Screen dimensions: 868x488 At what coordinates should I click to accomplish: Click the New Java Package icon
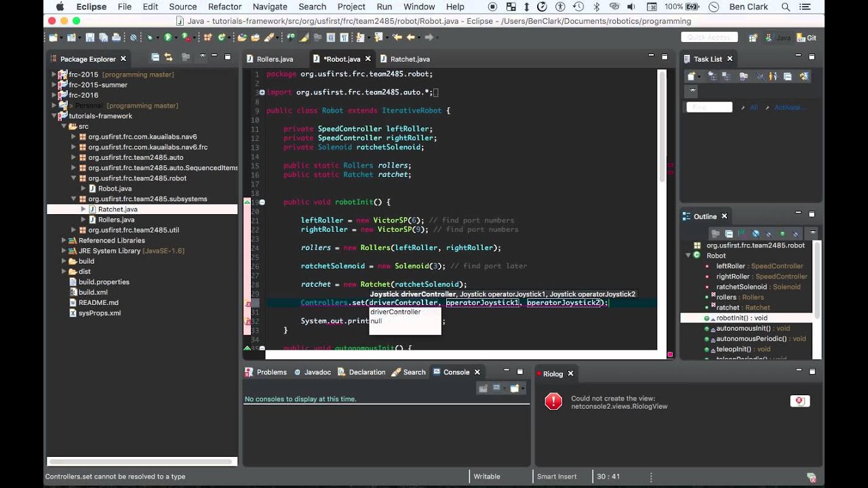pyautogui.click(x=208, y=37)
